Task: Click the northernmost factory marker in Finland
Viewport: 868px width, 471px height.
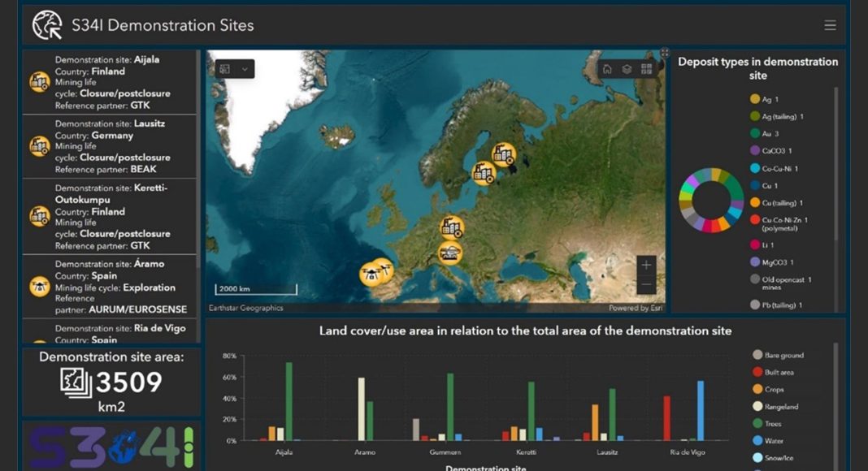Action: tap(504, 154)
